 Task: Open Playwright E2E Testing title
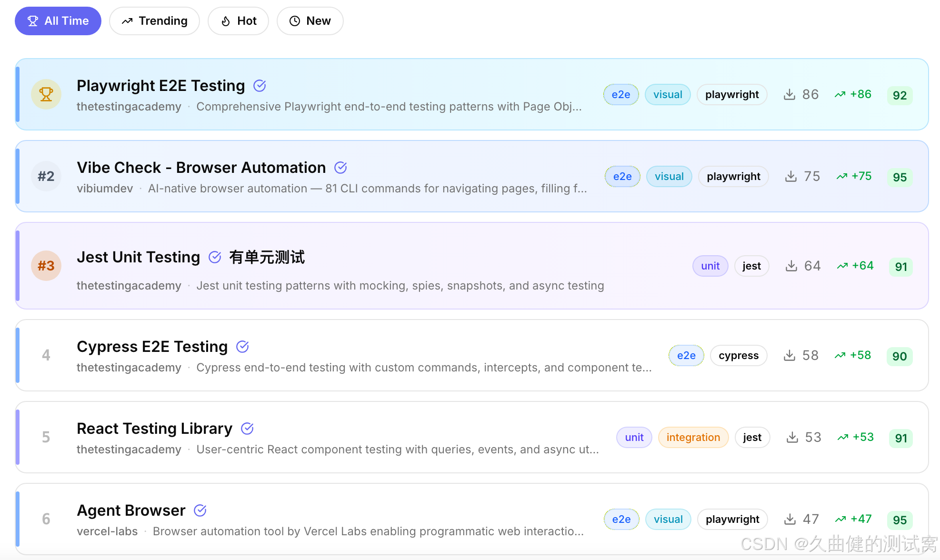[x=161, y=86]
